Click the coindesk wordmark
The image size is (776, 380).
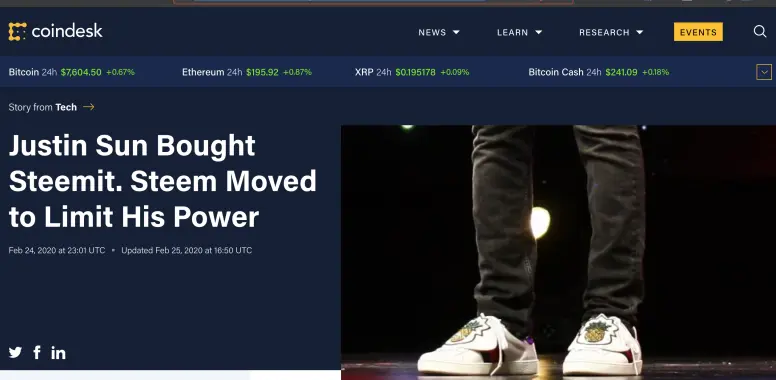coord(67,32)
